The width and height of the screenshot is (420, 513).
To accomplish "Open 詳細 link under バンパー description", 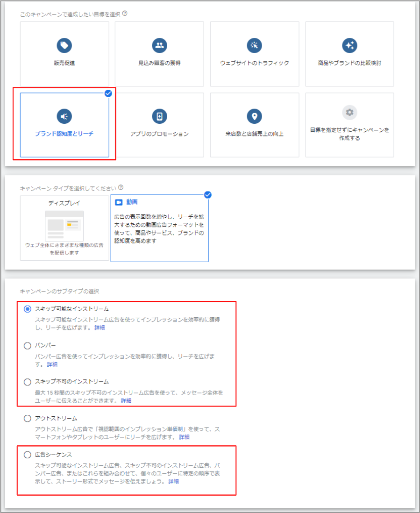I will 52,364.
